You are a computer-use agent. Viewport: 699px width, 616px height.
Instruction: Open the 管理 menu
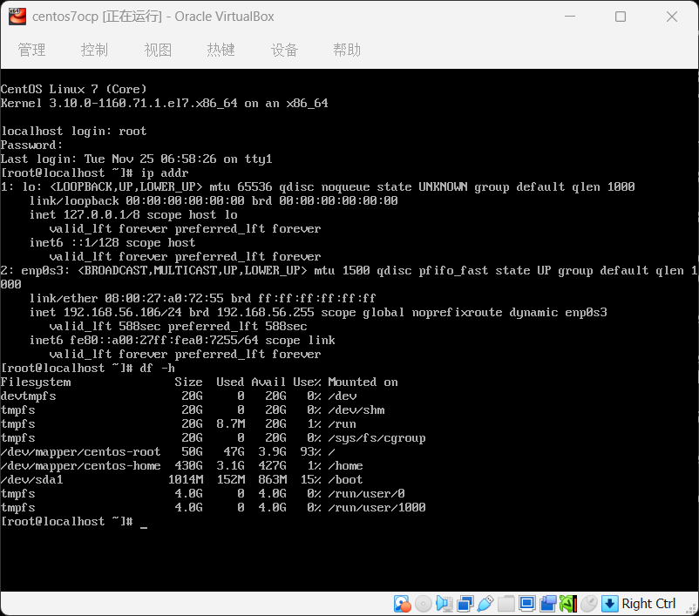[31, 50]
